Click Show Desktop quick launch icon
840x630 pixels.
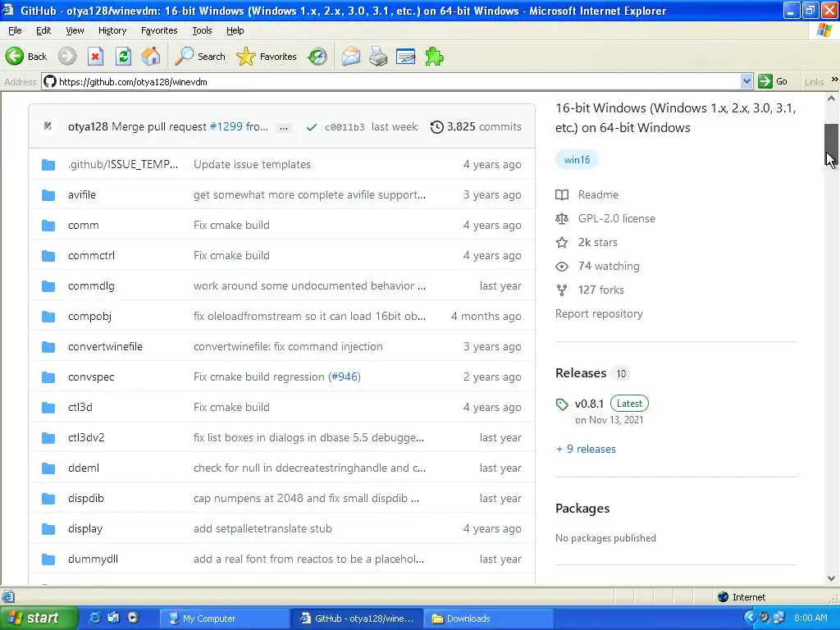(x=113, y=618)
